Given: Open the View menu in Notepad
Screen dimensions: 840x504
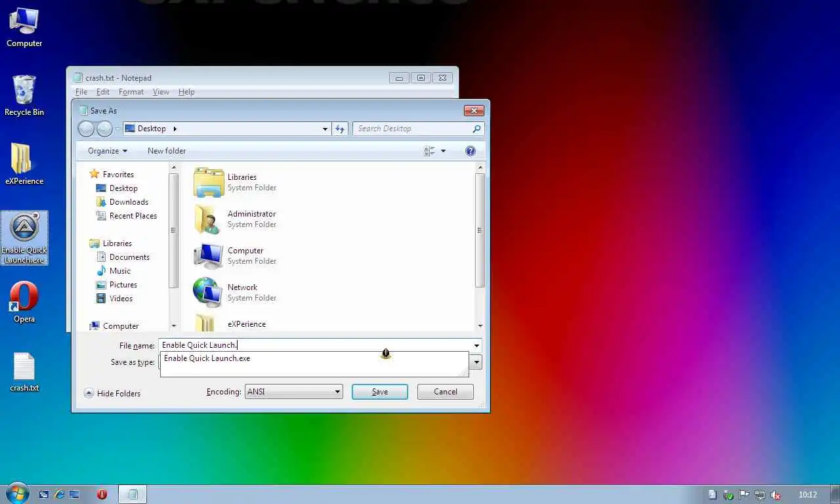Looking at the screenshot, I should (x=161, y=92).
